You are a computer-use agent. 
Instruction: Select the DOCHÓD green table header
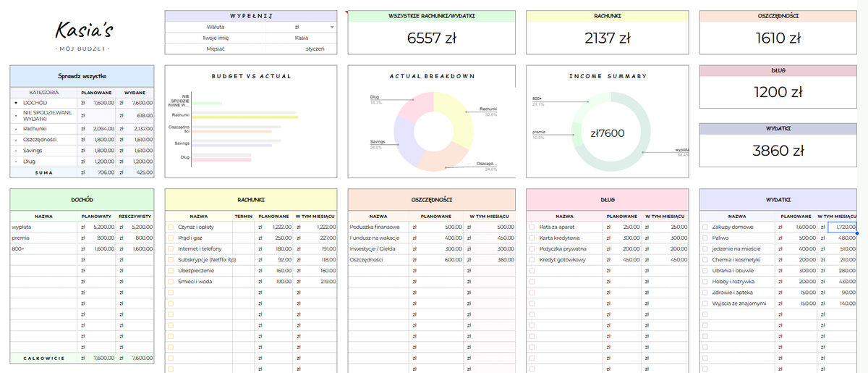82,199
